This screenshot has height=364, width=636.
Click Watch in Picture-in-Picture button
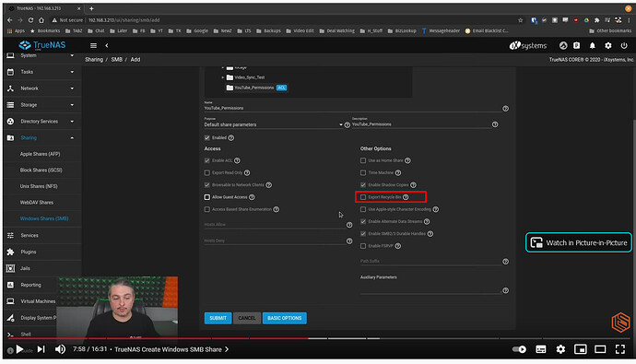coord(579,242)
